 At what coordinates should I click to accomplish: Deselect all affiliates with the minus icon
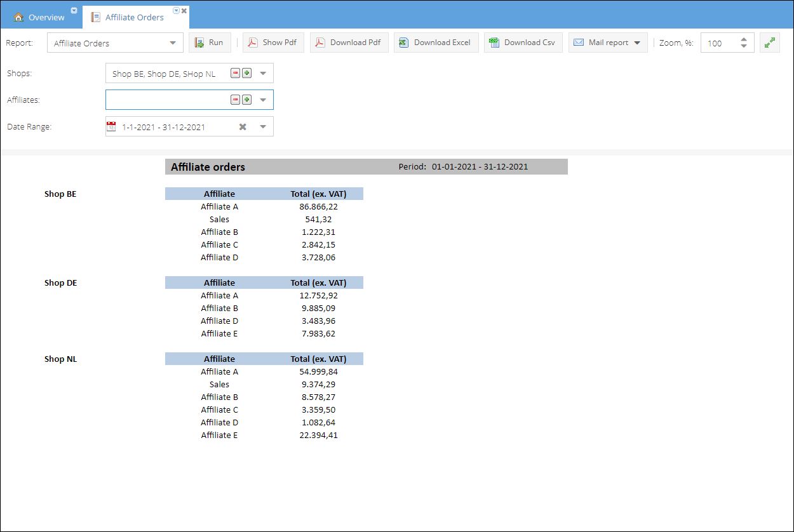click(x=236, y=100)
